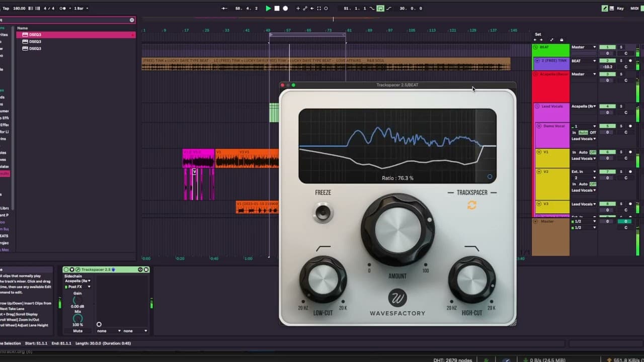644x362 pixels.
Task: Click the Wavesfactory logo in the plugin
Action: pyautogui.click(x=397, y=299)
